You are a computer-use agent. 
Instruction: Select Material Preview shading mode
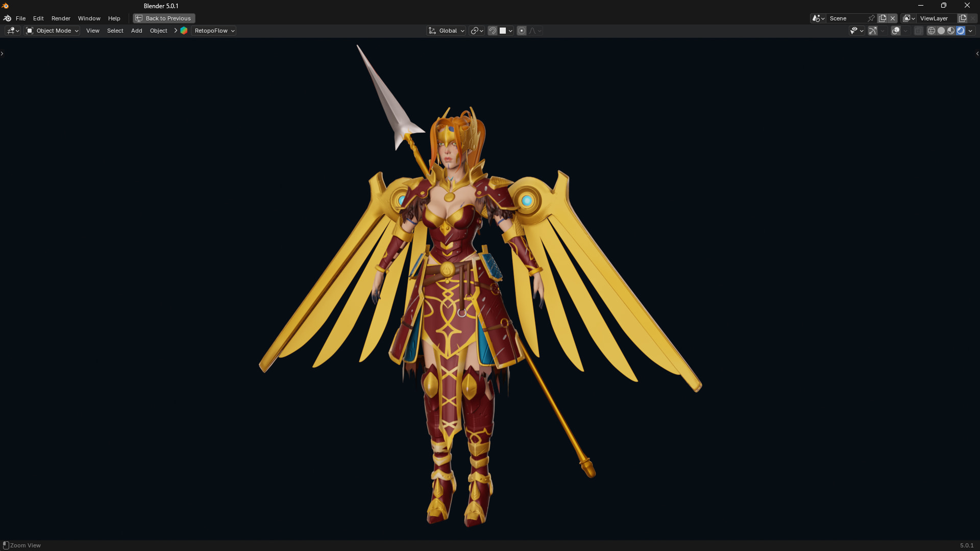(951, 31)
